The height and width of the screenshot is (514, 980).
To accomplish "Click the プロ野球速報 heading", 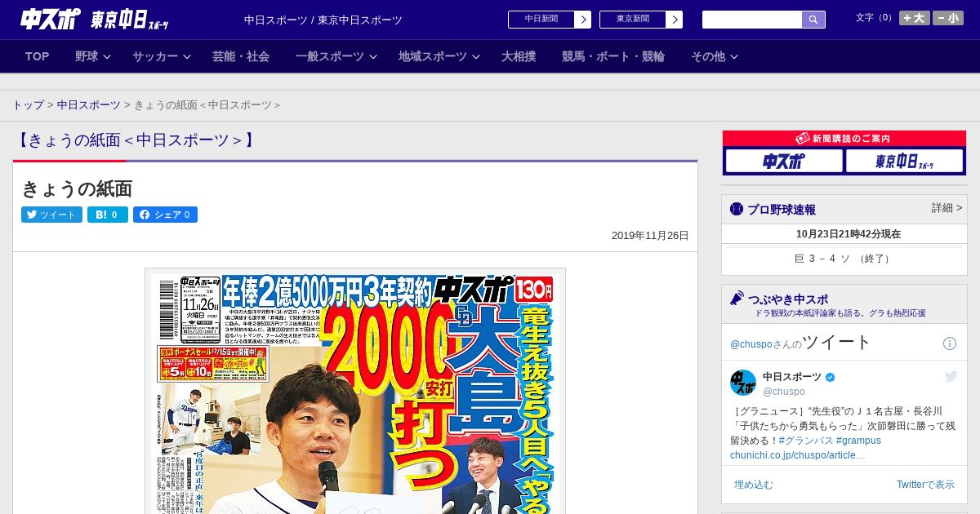I will pos(782,210).
